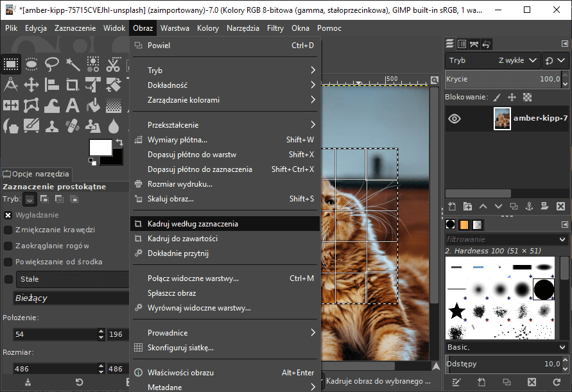Create a new layer group
572x392 pixels.
(x=467, y=207)
